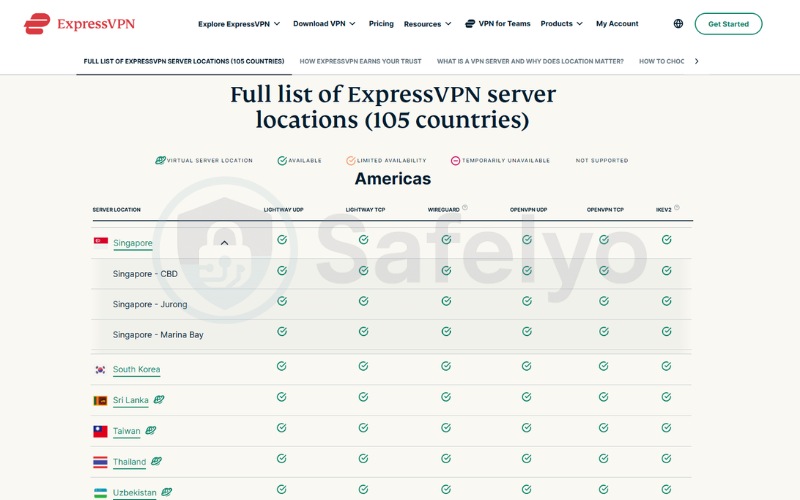Click the IKEv2 column header text

click(663, 210)
